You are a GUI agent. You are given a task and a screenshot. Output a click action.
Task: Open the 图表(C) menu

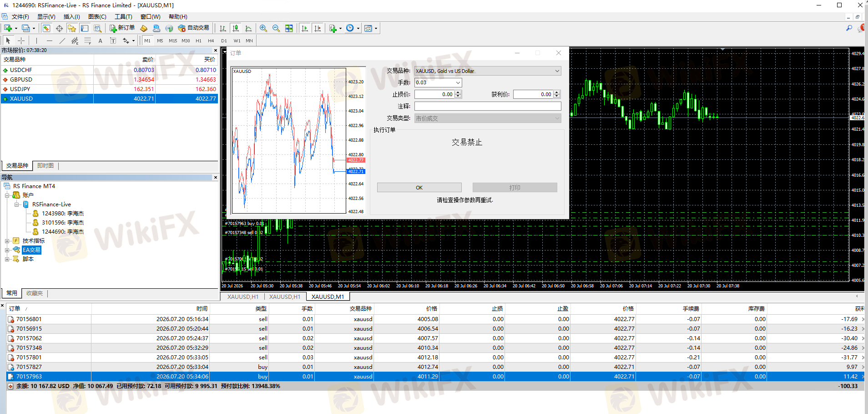pyautogui.click(x=97, y=17)
